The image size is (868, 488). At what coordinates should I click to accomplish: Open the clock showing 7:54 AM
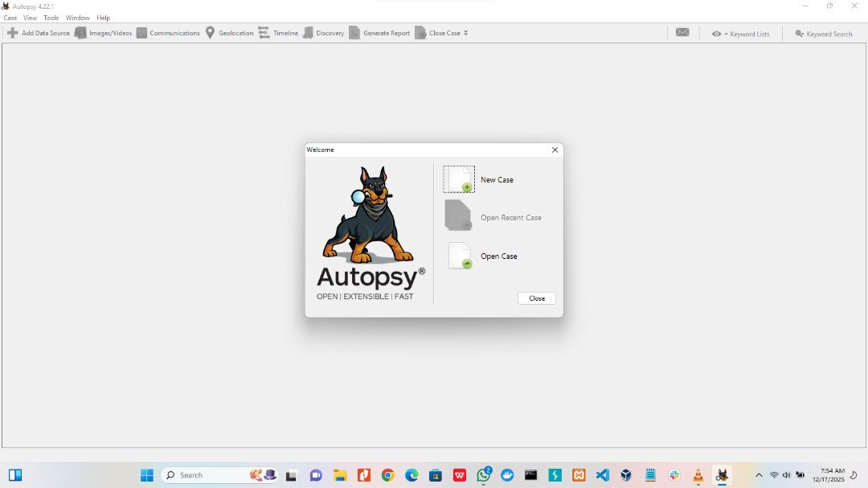click(829, 475)
